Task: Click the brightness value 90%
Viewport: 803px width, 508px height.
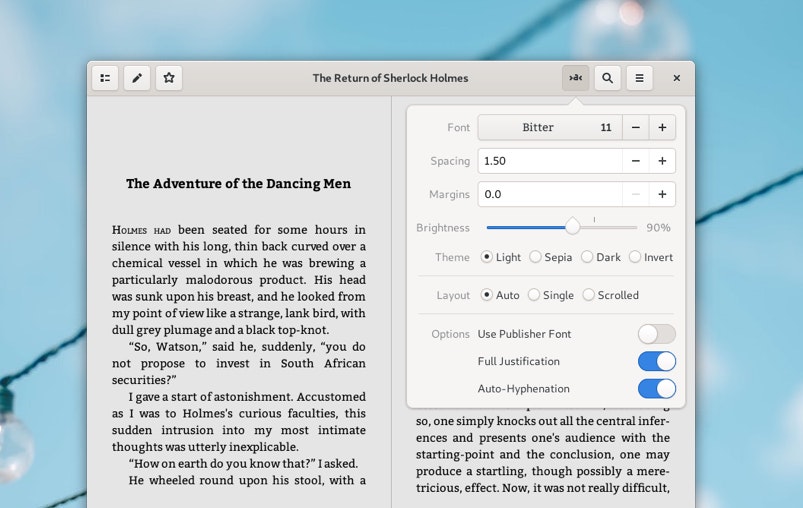Action: tap(658, 228)
